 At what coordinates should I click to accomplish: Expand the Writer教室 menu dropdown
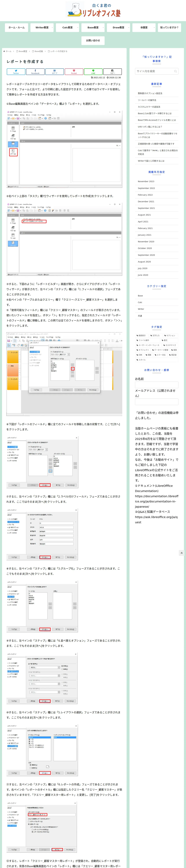42,28
